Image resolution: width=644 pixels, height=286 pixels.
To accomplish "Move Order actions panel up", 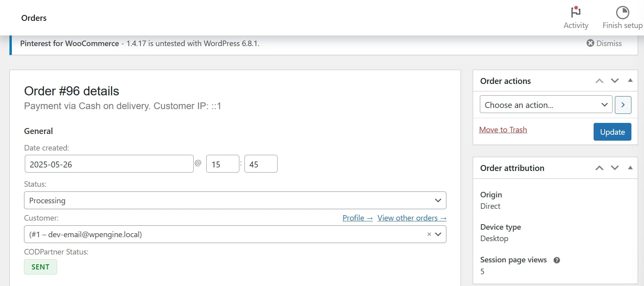I will tap(599, 81).
